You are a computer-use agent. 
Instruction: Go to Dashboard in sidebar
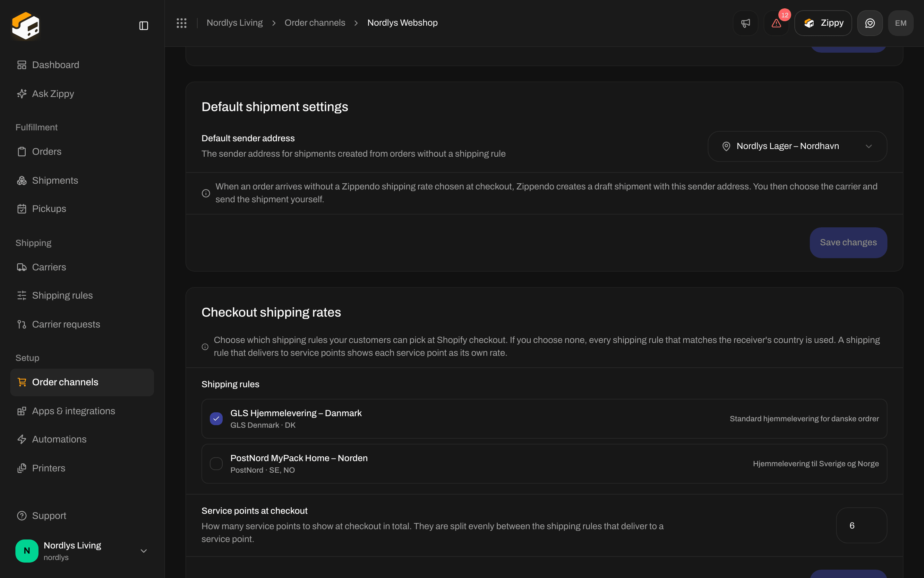[82, 65]
